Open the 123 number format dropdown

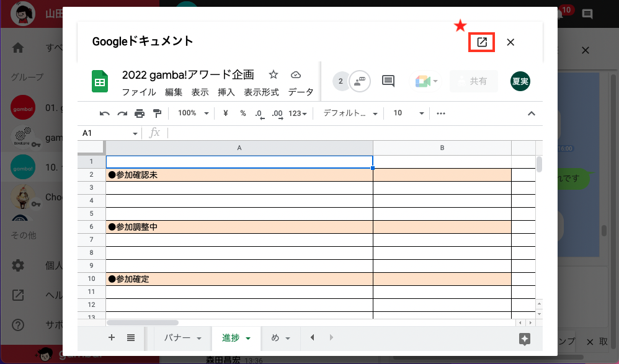point(298,113)
